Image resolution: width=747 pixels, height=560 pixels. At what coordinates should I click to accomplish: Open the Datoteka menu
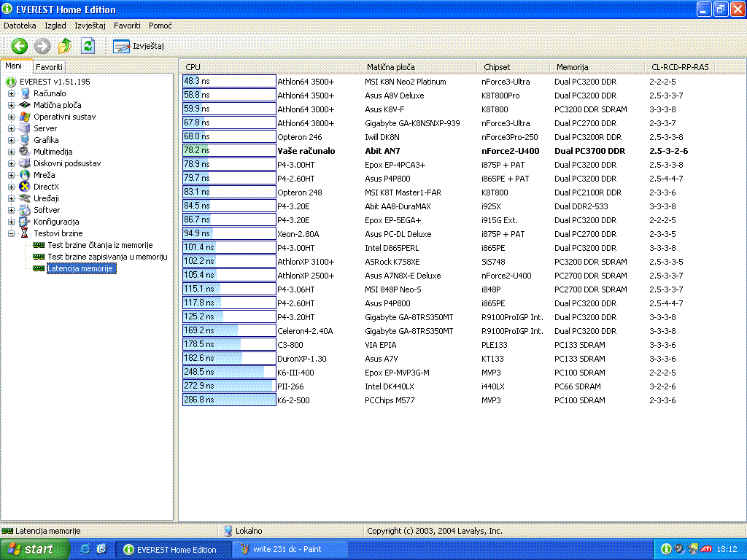click(x=20, y=26)
